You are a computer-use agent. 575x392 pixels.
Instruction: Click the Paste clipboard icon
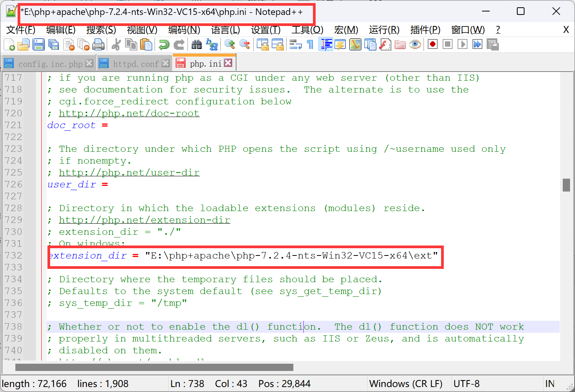tap(146, 45)
